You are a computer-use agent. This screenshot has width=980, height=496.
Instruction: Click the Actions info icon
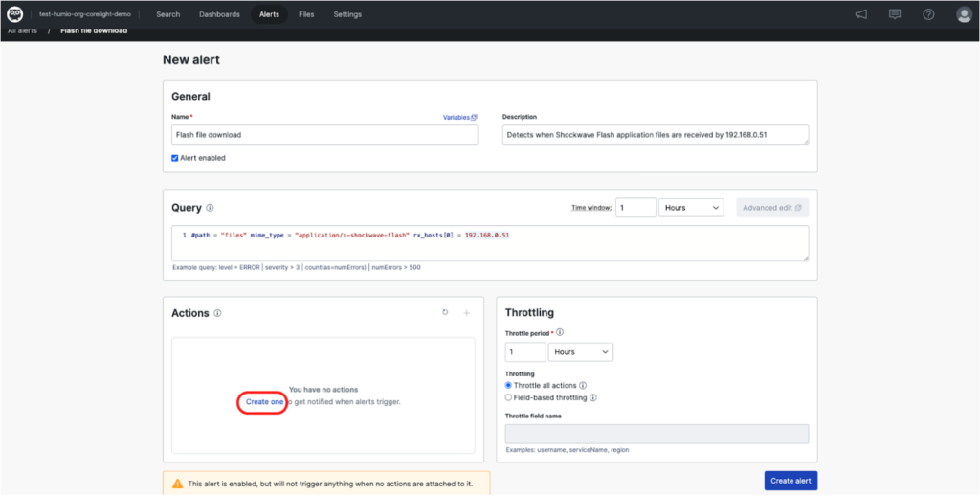tap(217, 313)
